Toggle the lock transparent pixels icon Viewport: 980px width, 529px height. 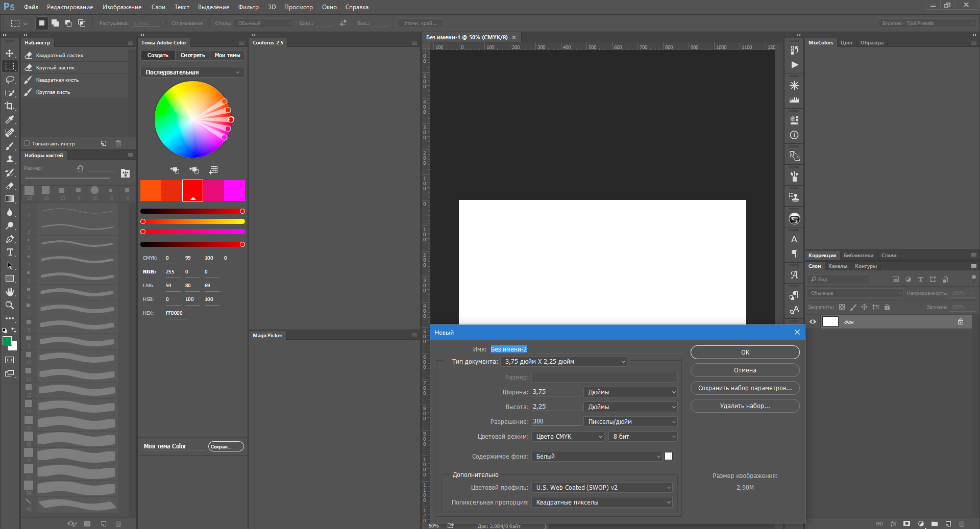pos(842,307)
